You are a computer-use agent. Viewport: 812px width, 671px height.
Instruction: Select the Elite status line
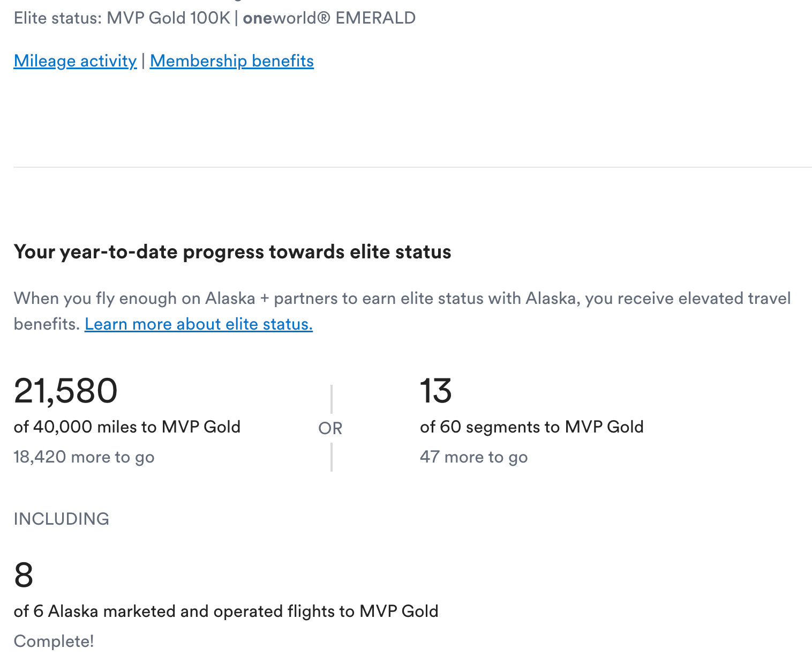[214, 18]
